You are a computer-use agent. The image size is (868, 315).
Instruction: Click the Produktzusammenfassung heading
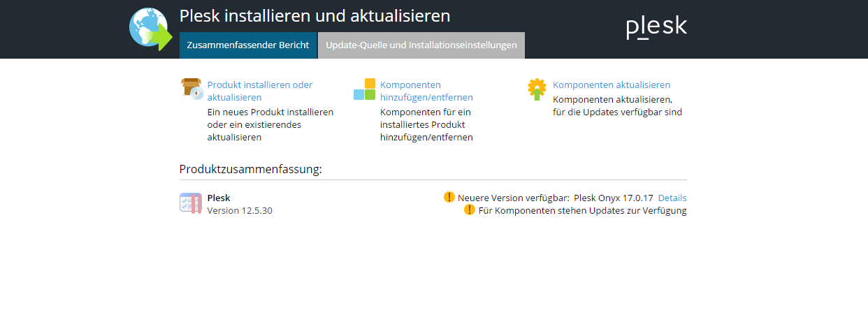[251, 169]
